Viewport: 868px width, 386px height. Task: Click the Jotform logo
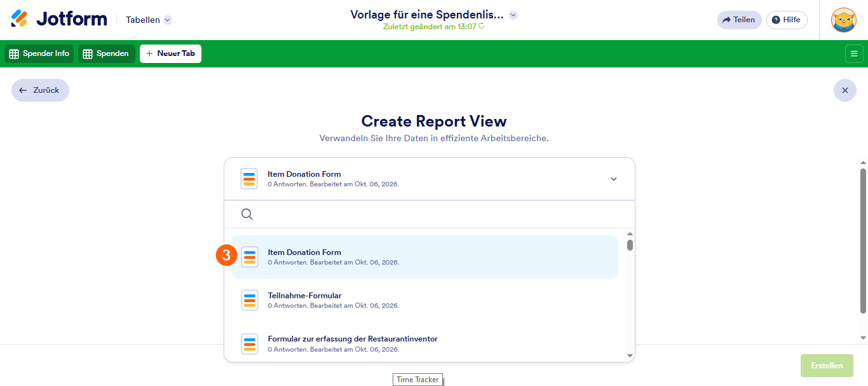pyautogui.click(x=59, y=19)
